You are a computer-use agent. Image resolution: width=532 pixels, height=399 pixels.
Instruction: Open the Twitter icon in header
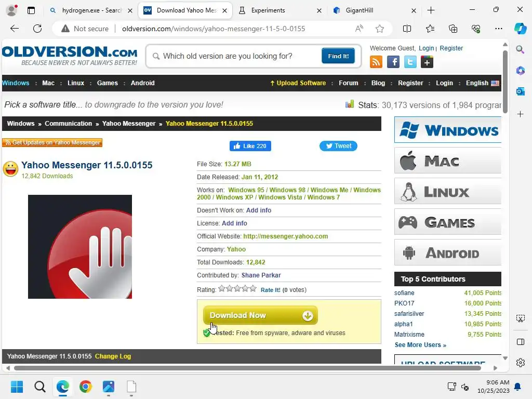coord(410,62)
